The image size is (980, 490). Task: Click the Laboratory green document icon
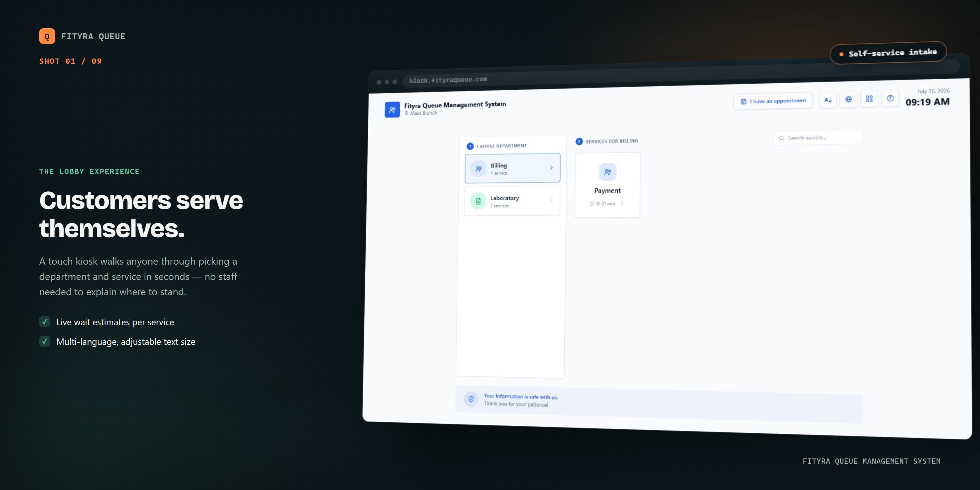478,201
